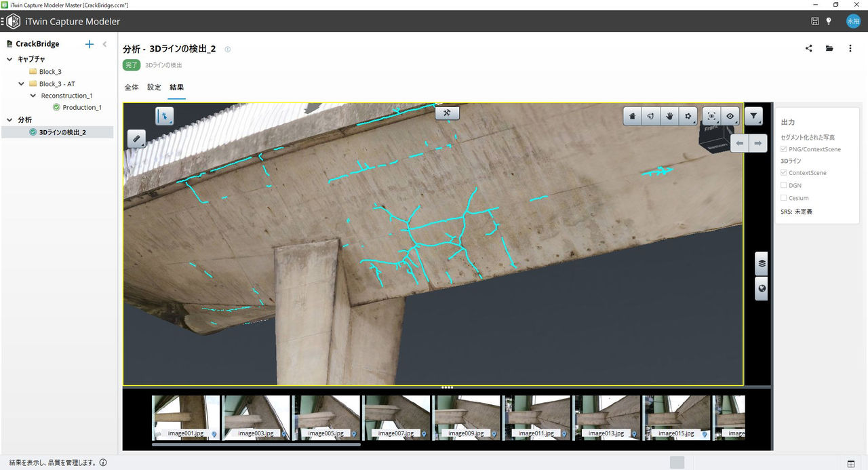Open the filter funnel tool

click(x=753, y=116)
